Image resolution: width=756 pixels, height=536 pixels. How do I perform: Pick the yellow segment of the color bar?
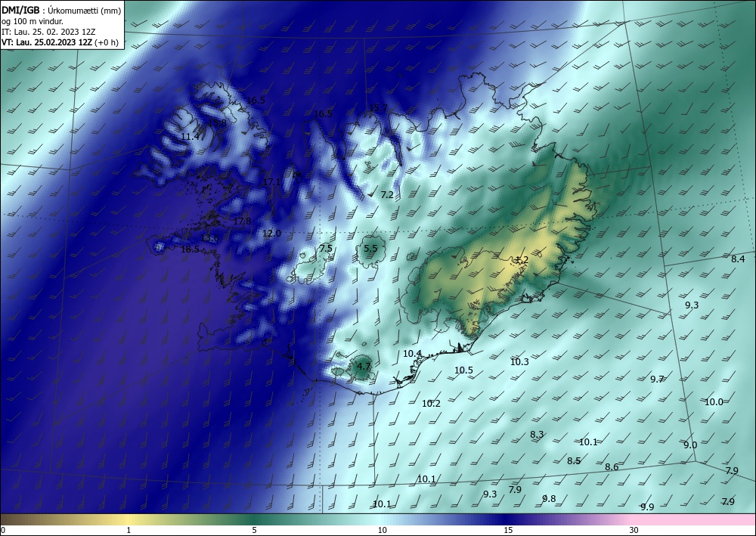click(x=129, y=519)
